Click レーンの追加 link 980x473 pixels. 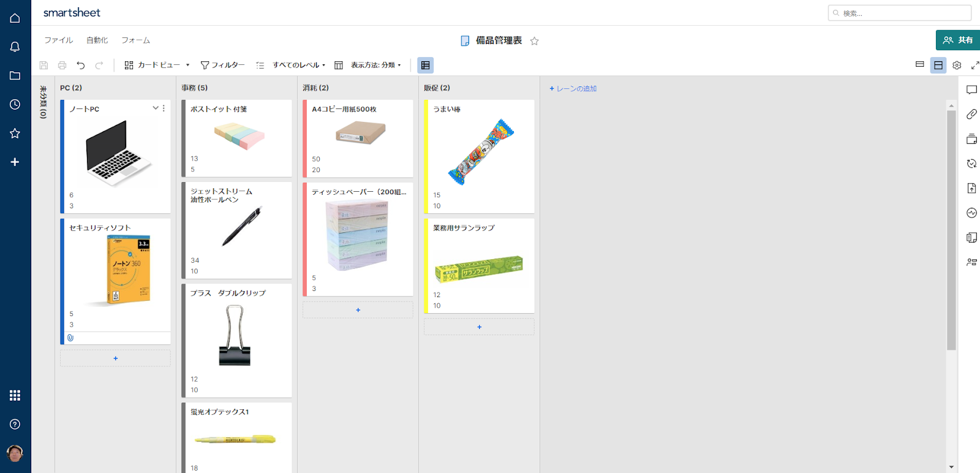pos(573,89)
